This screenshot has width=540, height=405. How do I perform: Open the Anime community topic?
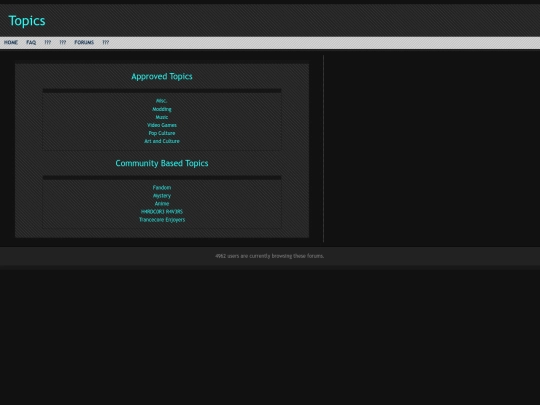[x=162, y=204]
